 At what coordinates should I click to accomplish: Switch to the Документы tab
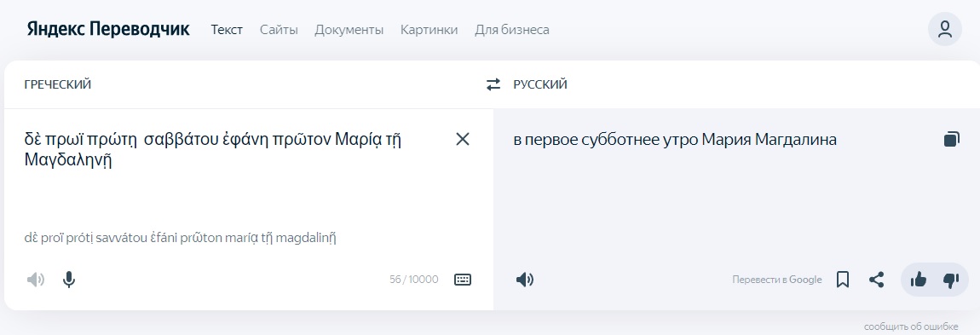[x=349, y=29]
